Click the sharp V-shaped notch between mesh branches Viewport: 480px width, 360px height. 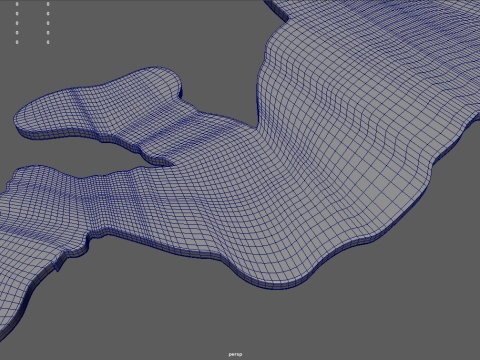pos(256,125)
